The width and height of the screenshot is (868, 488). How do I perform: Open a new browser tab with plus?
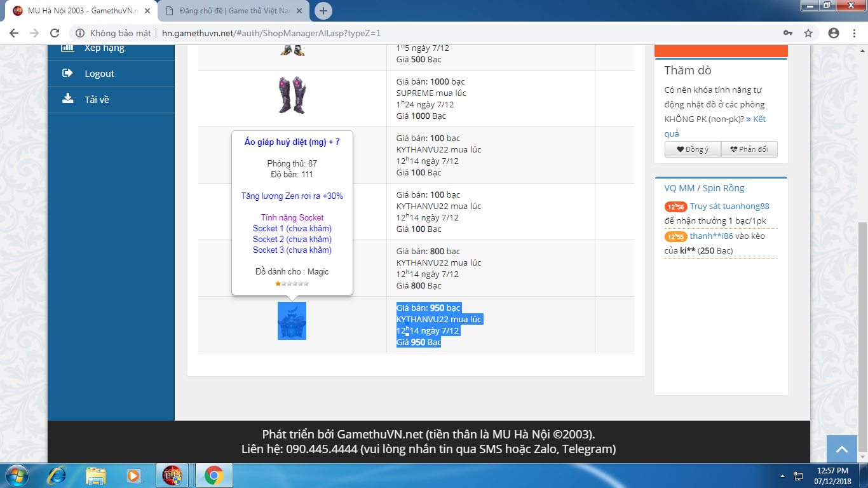[x=323, y=11]
